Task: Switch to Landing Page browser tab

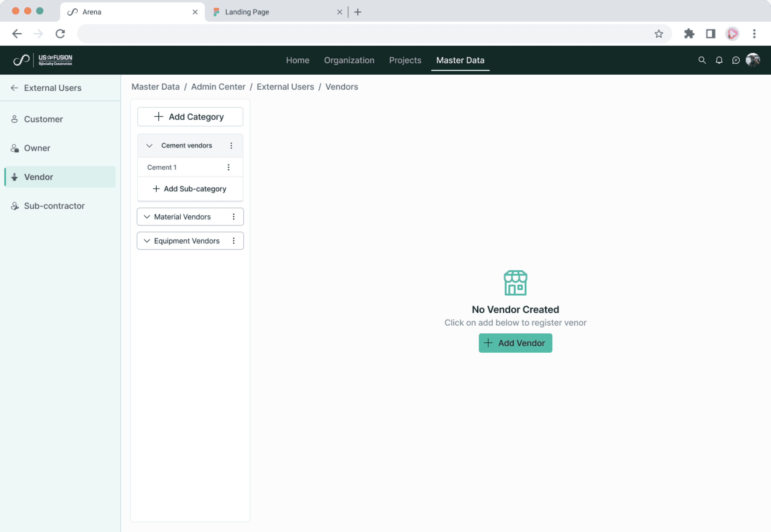Action: tap(247, 12)
